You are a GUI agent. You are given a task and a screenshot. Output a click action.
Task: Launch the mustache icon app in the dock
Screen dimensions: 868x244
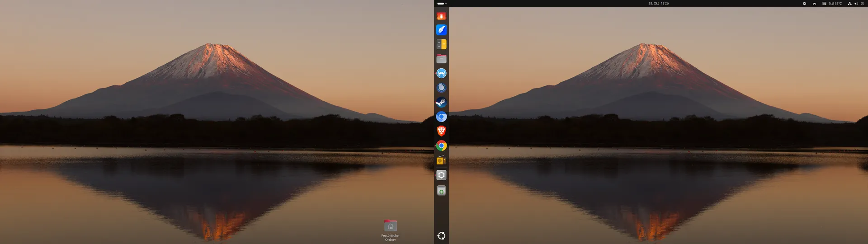[441, 73]
